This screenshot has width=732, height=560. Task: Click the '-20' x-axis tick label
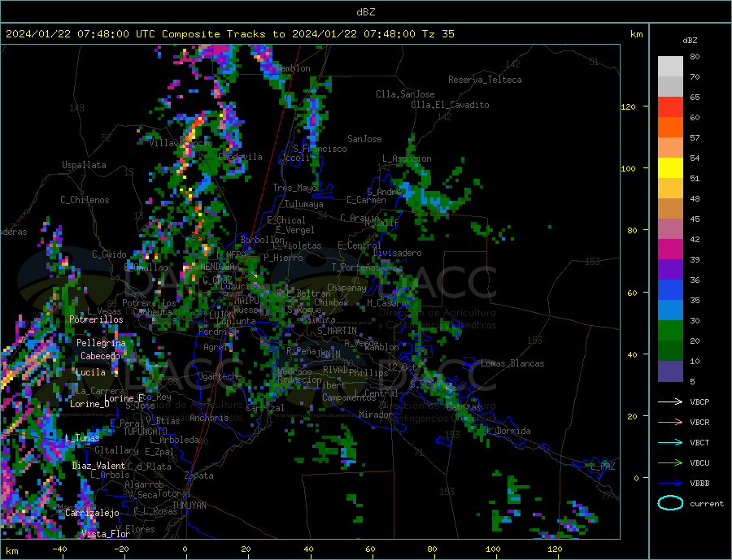[x=121, y=549]
